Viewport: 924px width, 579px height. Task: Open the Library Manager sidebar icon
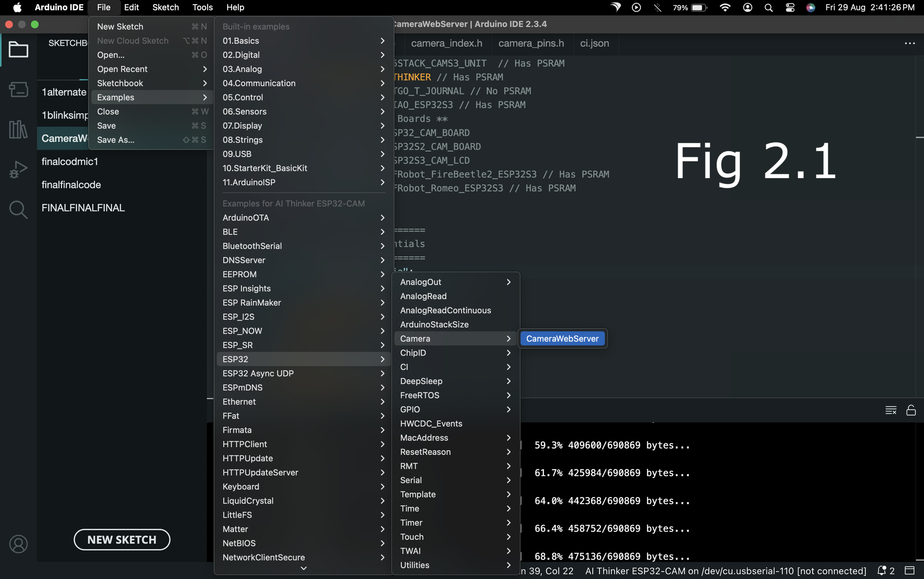click(18, 129)
